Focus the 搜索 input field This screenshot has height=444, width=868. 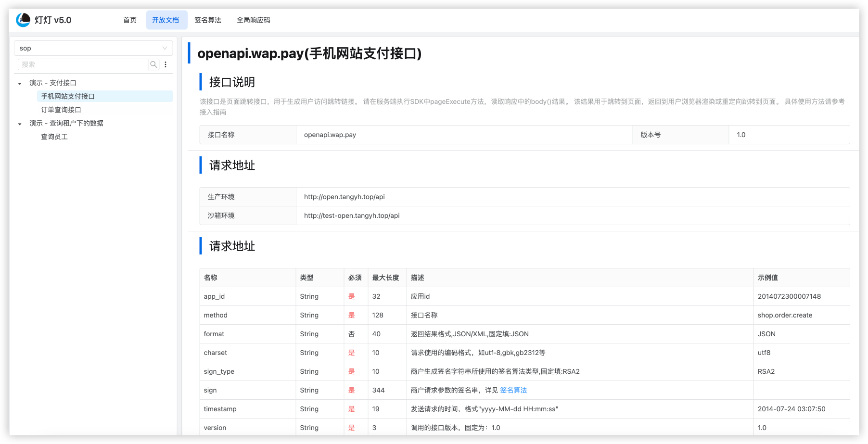click(x=83, y=64)
